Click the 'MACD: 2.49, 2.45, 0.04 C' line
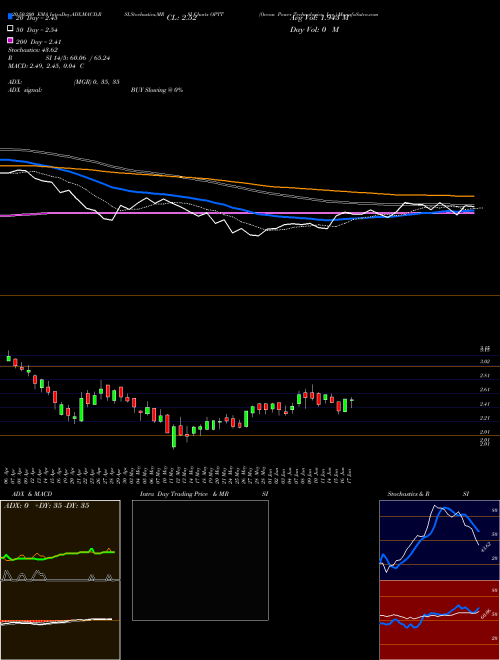The height and width of the screenshot is (660, 500). (46, 66)
